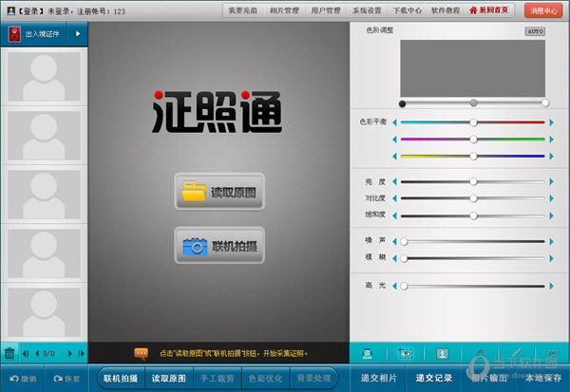Image resolution: width=570 pixels, height=392 pixels.
Task: Select the faded rightmost toolbar icon
Action: coord(552,353)
